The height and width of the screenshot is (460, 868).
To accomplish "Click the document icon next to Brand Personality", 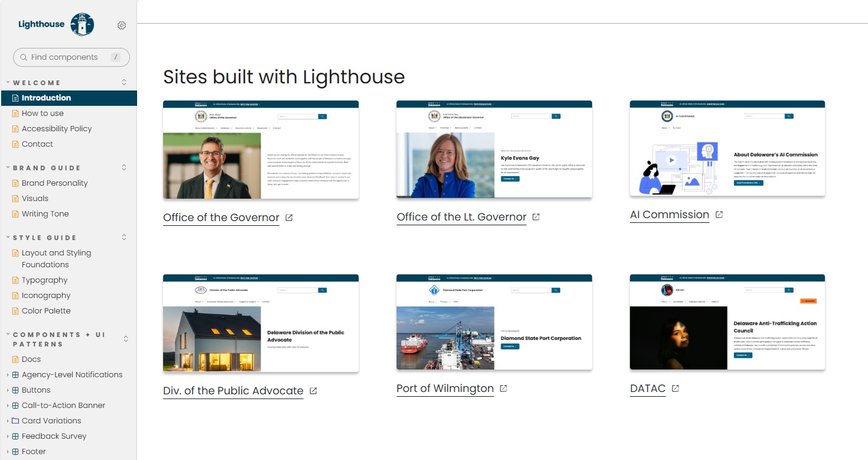I will pos(16,183).
